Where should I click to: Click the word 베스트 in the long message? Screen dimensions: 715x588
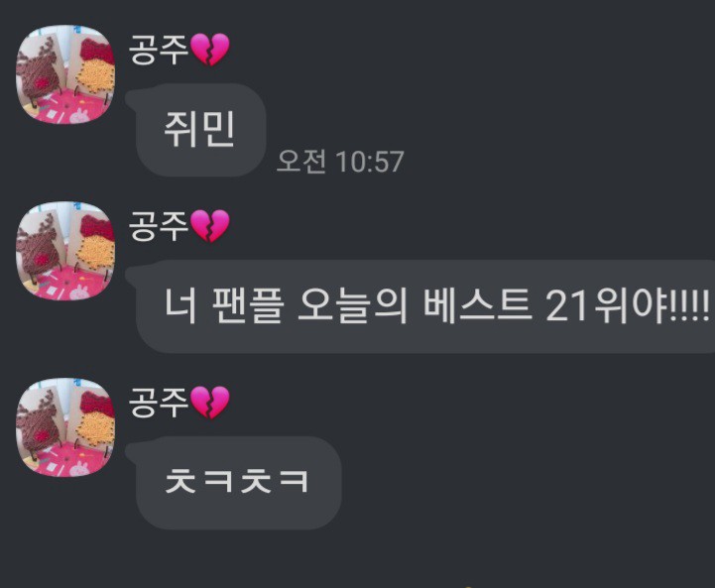(x=477, y=305)
